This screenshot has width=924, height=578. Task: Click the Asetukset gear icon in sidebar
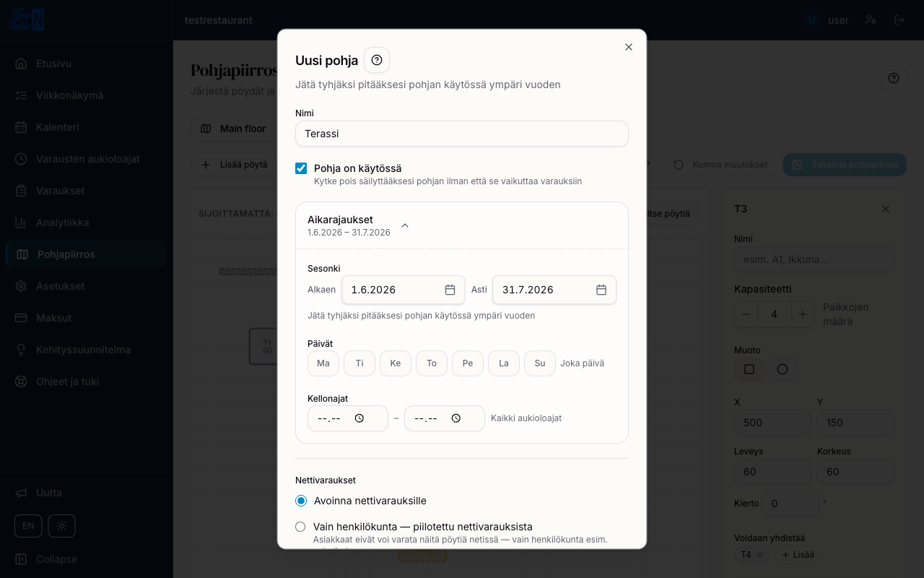pyautogui.click(x=21, y=286)
